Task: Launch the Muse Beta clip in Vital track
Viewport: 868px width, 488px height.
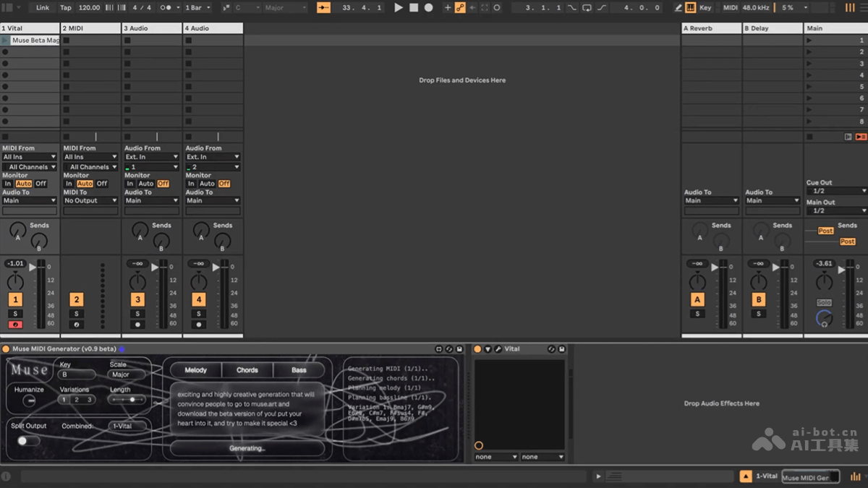Action: tap(6, 40)
